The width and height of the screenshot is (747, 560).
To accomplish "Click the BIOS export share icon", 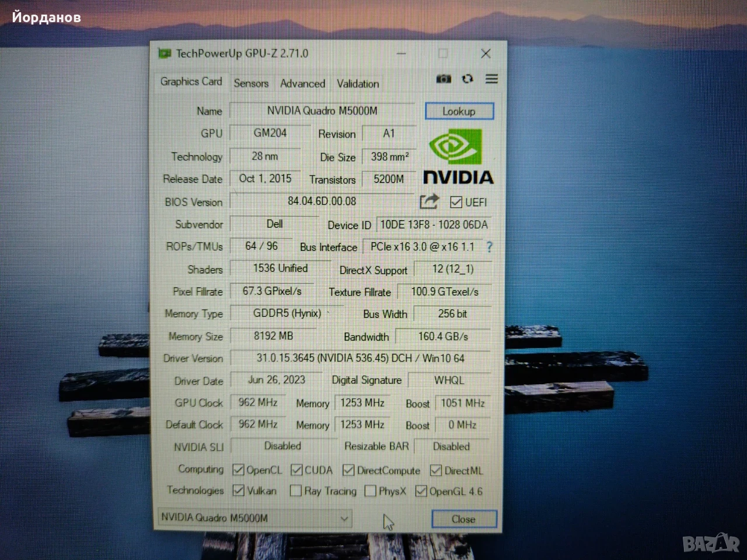I will coord(429,202).
